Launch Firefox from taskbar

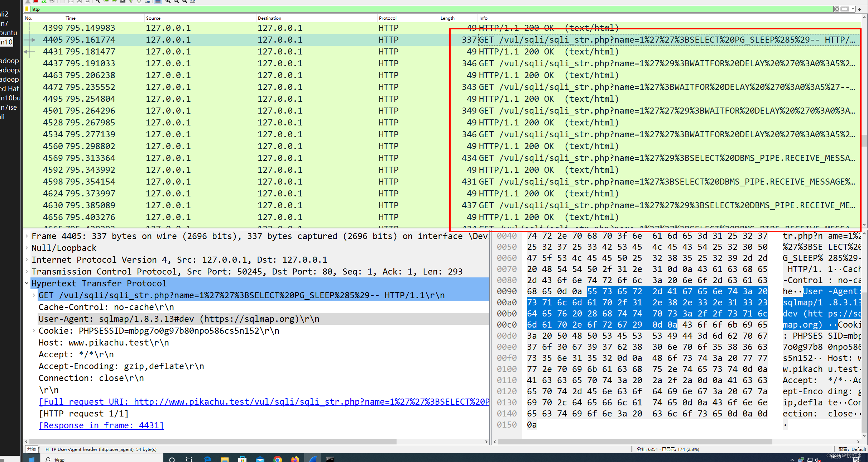tap(295, 459)
